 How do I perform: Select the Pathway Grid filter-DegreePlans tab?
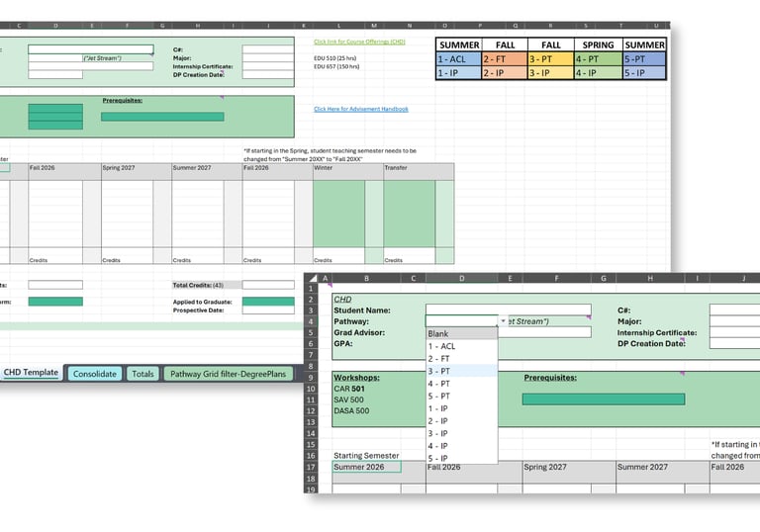[228, 374]
